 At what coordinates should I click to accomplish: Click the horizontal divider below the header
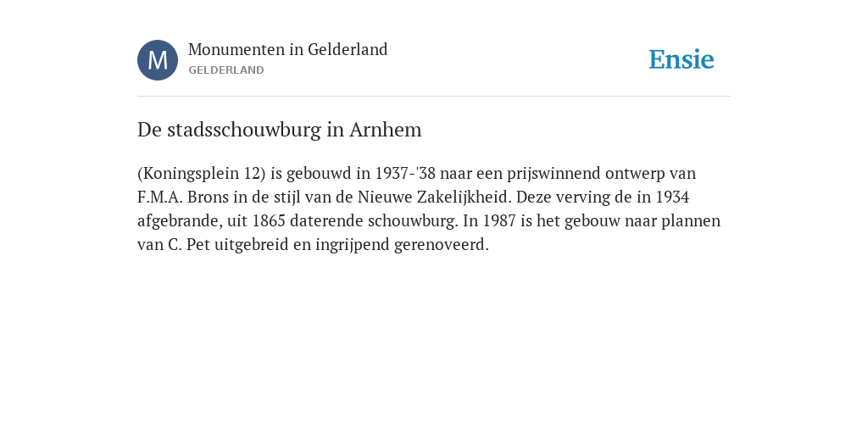[x=434, y=97]
